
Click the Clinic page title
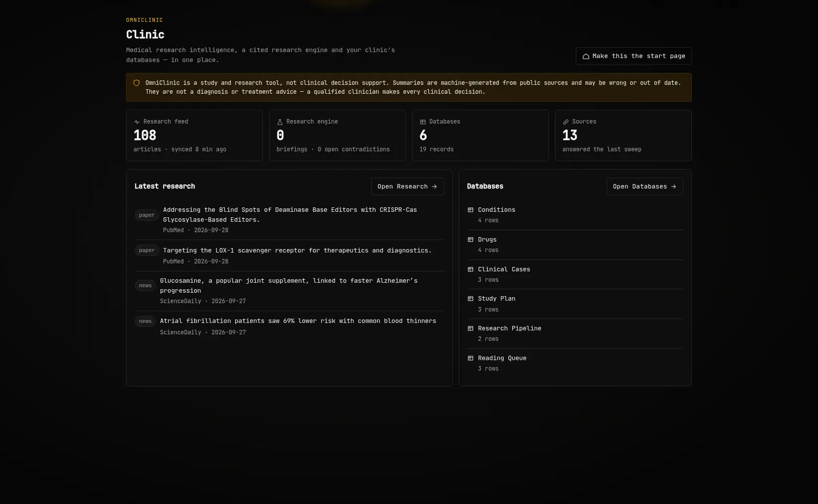coord(145,35)
